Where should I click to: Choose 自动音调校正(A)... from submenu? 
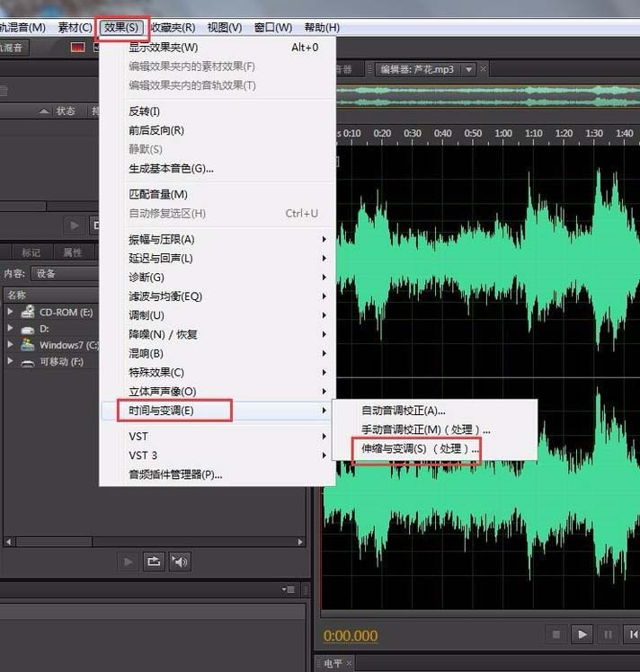[435, 411]
